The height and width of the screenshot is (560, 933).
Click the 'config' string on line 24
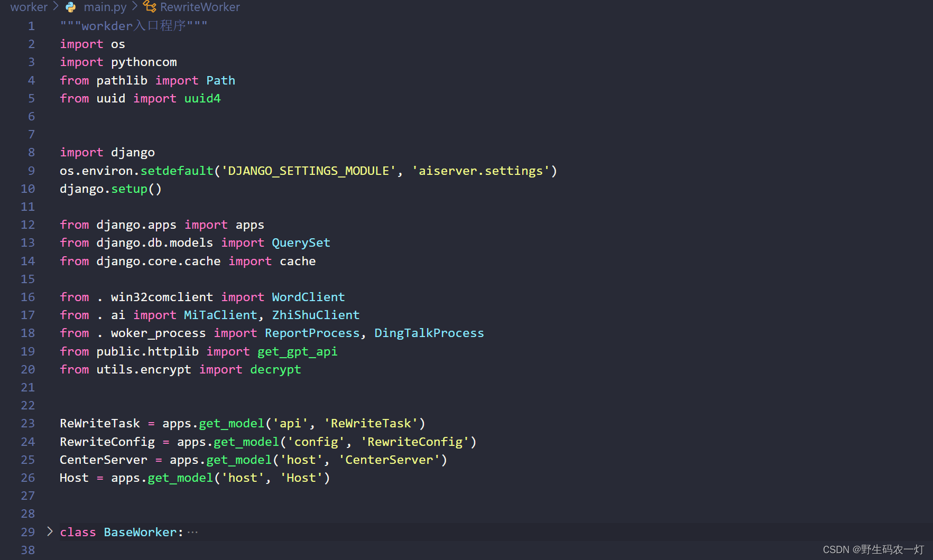pos(316,442)
